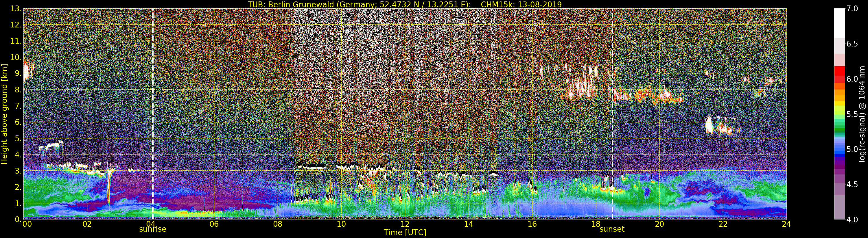The height and width of the screenshot is (238, 868).
Task: Pick the yellow segment of the colorbar
Action: tap(839, 104)
